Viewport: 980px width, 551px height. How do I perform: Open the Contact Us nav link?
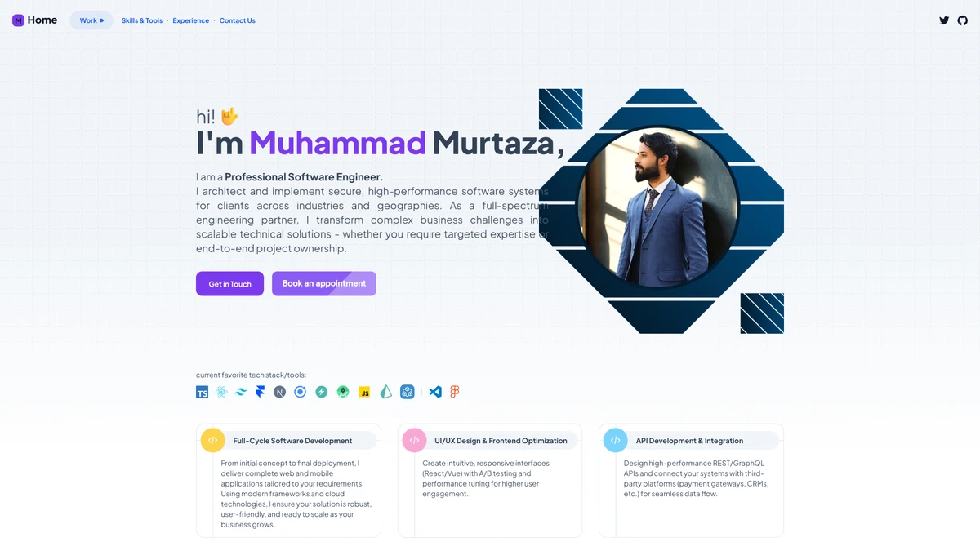pyautogui.click(x=238, y=20)
